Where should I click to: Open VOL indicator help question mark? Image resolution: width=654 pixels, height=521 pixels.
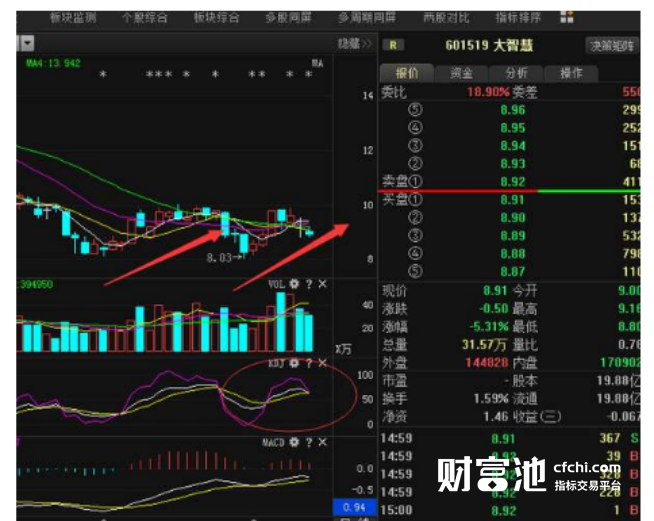tap(309, 284)
